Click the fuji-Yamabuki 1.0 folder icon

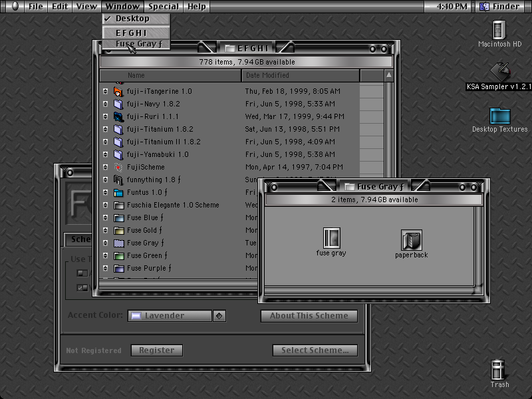coord(118,154)
